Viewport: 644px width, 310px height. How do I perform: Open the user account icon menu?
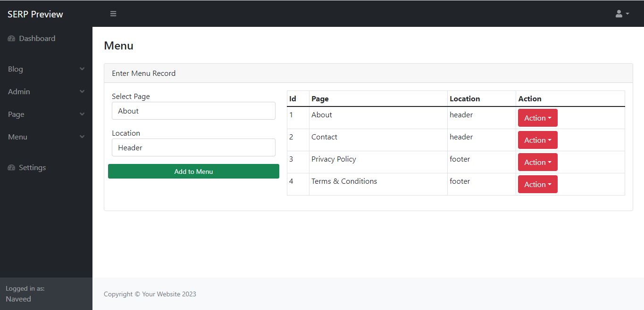point(622,14)
